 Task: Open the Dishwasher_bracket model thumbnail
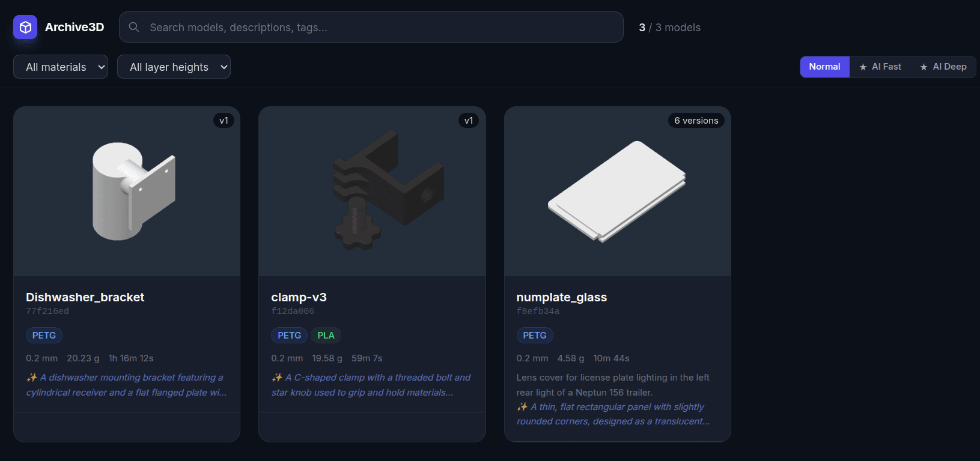[x=127, y=191]
